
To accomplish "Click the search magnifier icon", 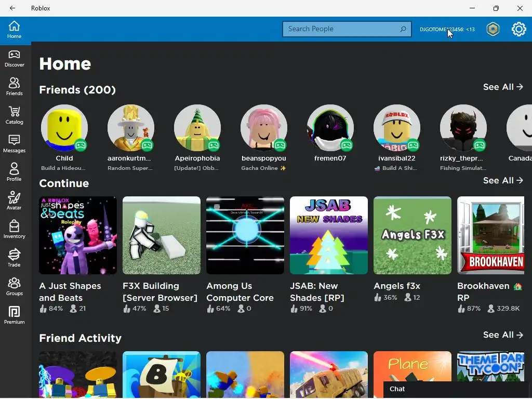I will (403, 29).
